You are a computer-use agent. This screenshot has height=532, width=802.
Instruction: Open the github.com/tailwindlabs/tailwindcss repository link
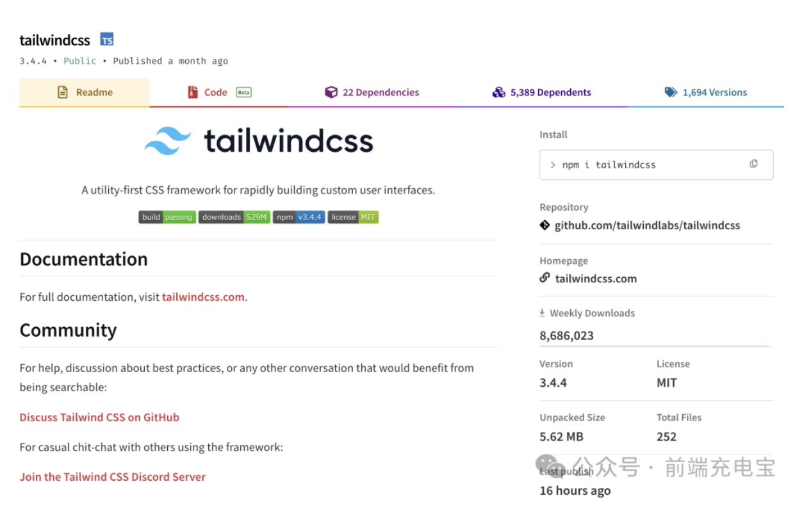click(647, 225)
